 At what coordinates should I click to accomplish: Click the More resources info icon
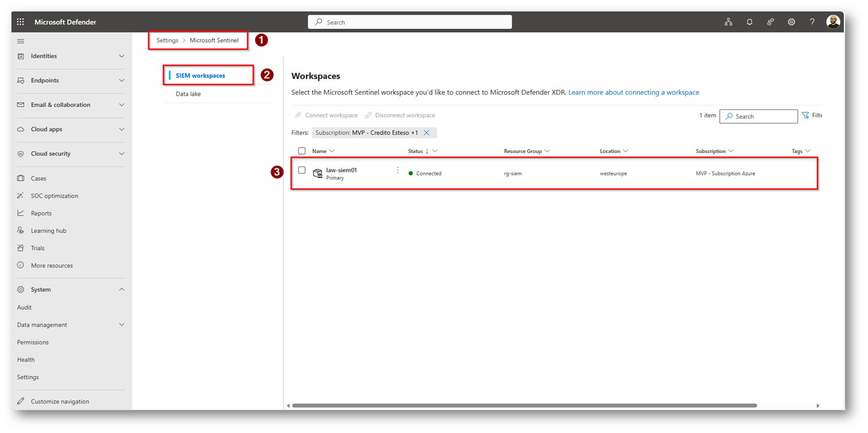[x=21, y=265]
